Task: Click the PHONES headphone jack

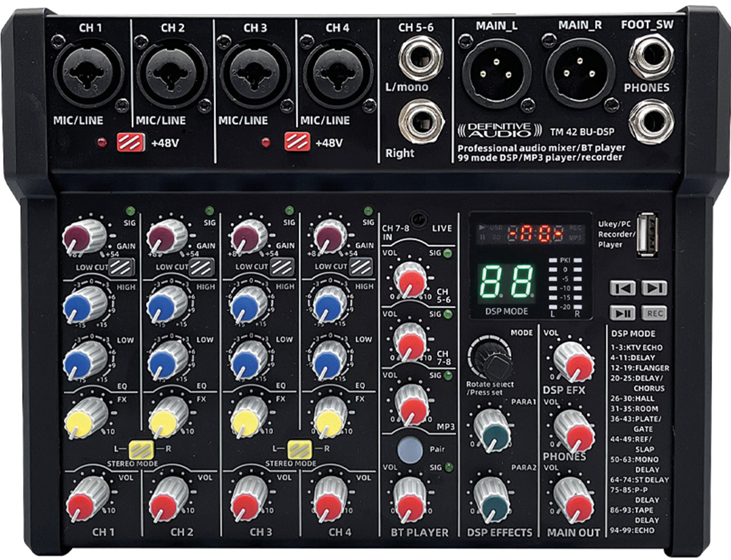Action: (651, 122)
